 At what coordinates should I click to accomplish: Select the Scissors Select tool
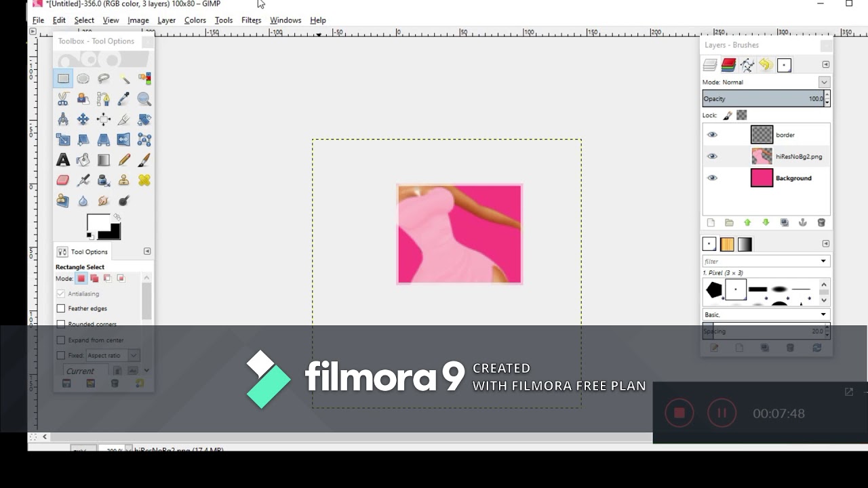63,99
